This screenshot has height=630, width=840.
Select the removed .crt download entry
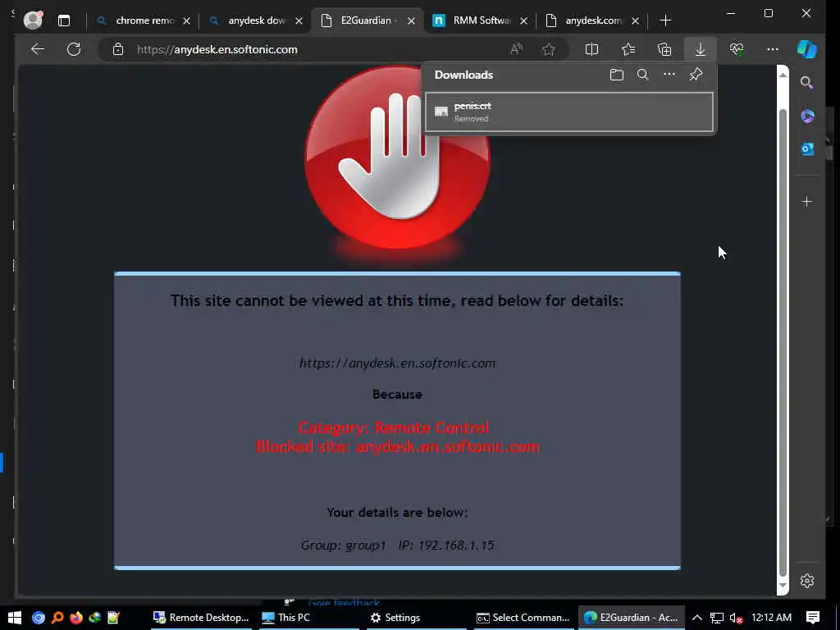pyautogui.click(x=569, y=112)
